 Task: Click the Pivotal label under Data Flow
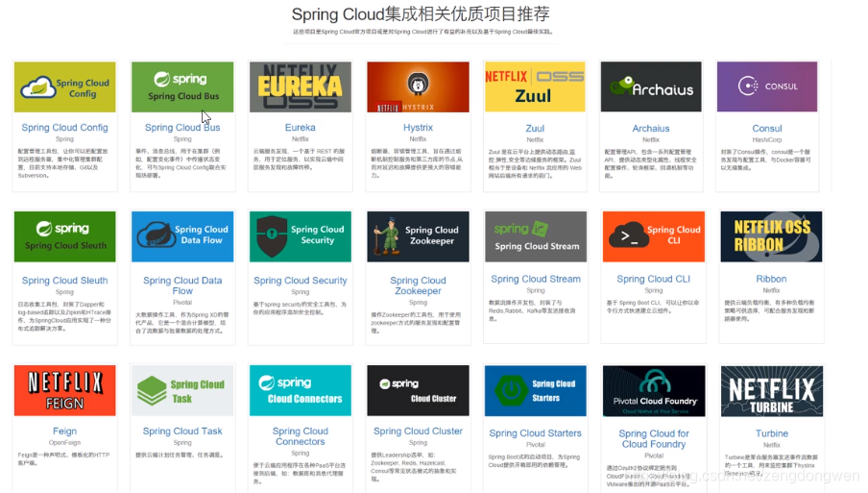[x=182, y=303]
